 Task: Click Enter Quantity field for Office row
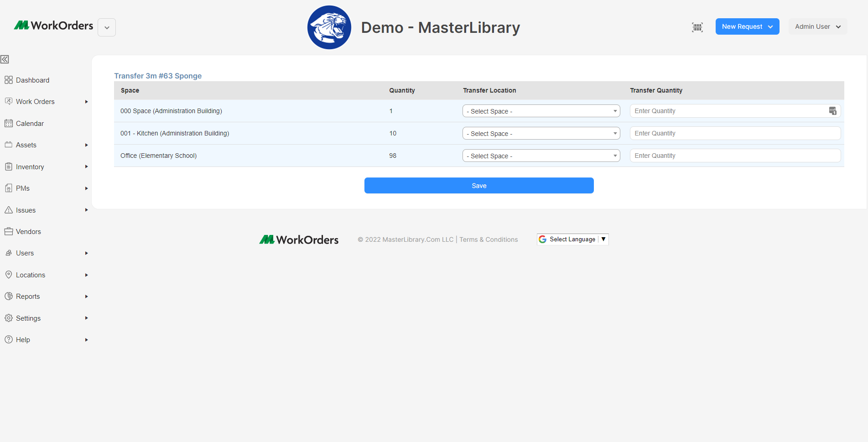pyautogui.click(x=735, y=156)
